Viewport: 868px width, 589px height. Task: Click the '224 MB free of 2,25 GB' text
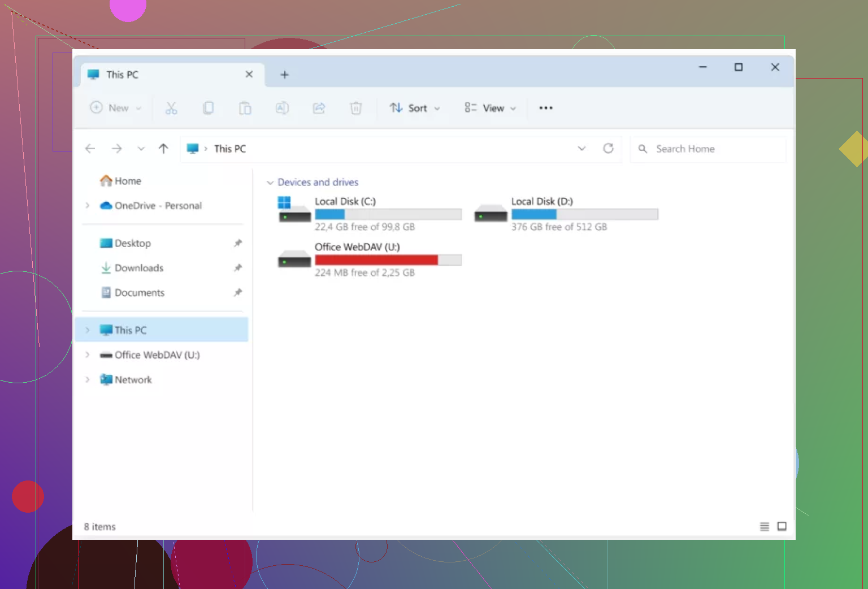[x=365, y=272]
